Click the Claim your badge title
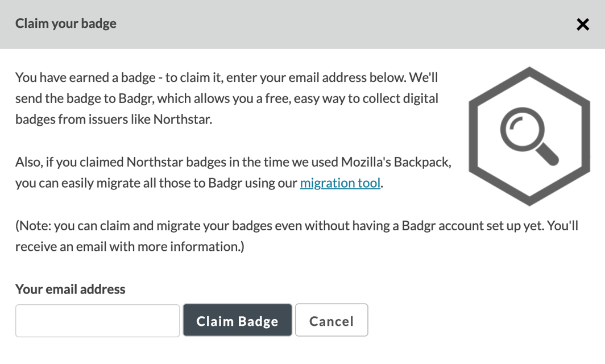605x364 pixels. pos(65,23)
